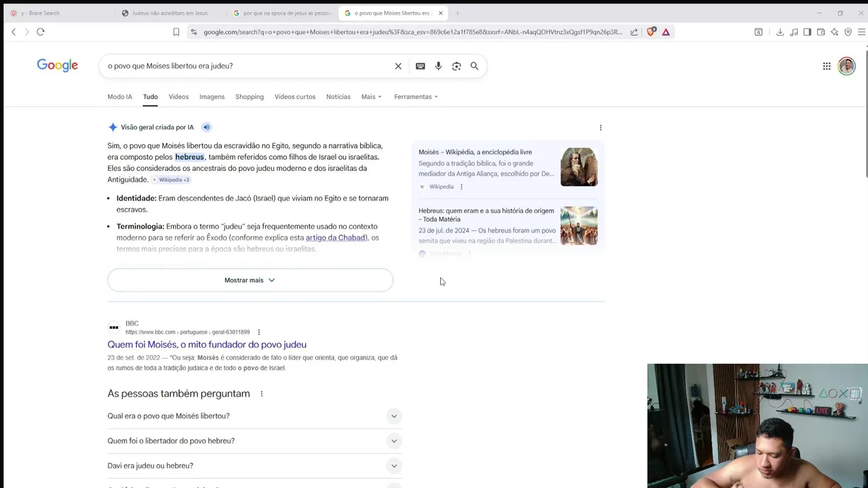The image size is (868, 488).
Task: Open 'Quem foi Moisés, o mito fundador' BBC result
Action: click(207, 344)
